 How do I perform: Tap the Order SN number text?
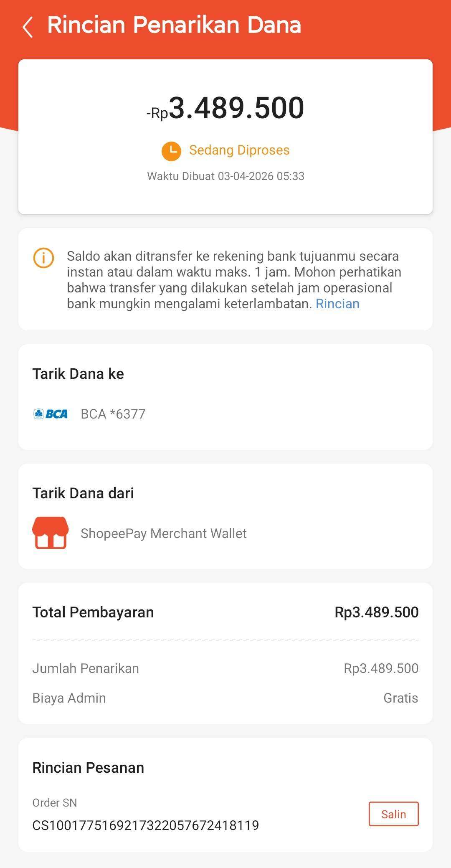coord(145,825)
